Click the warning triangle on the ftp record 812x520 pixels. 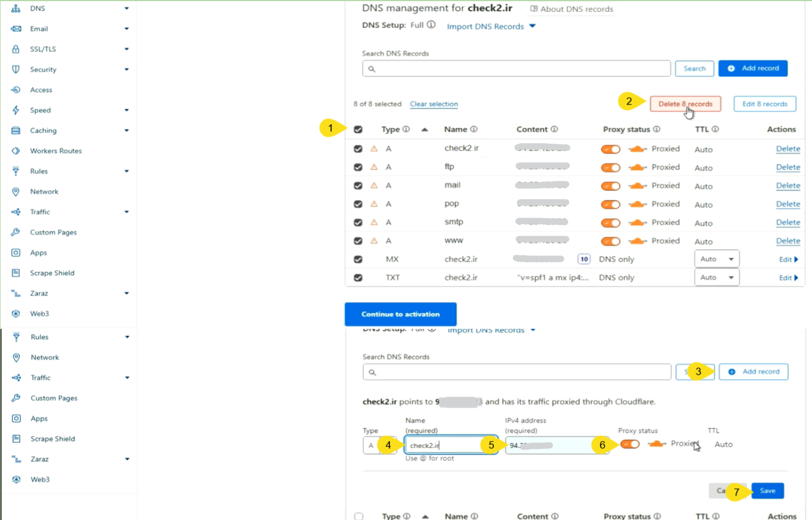374,167
